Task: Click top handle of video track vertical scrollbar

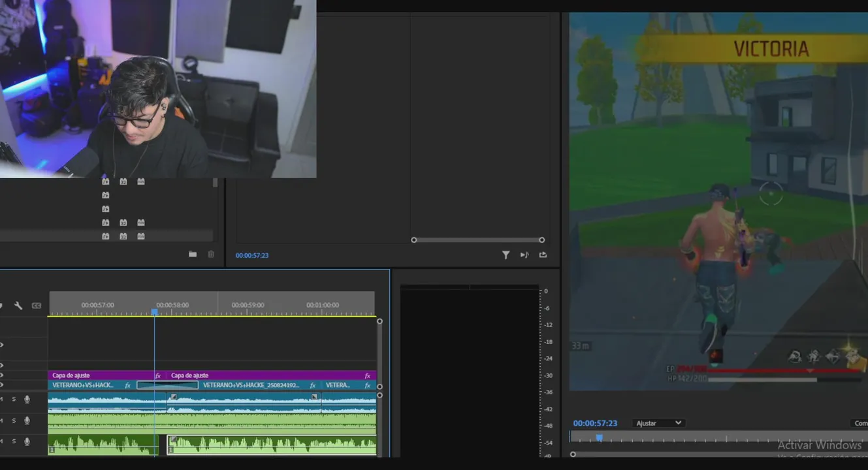Action: [x=379, y=321]
